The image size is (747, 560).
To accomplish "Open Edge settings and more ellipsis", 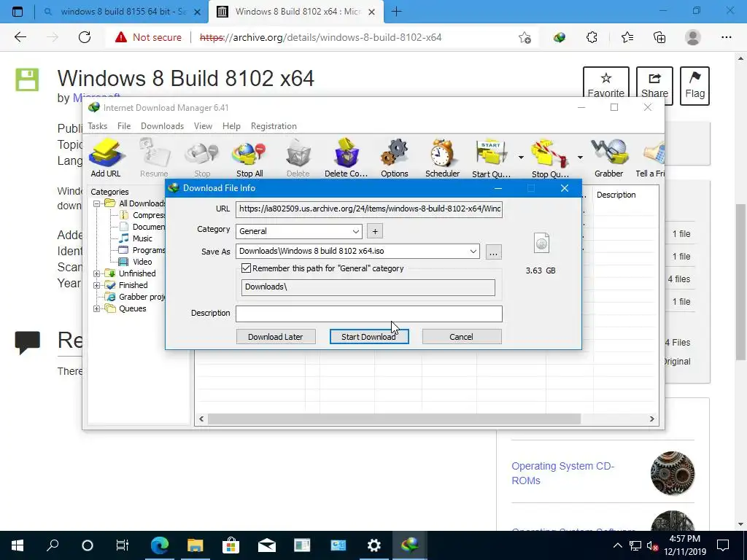I will coord(726,37).
